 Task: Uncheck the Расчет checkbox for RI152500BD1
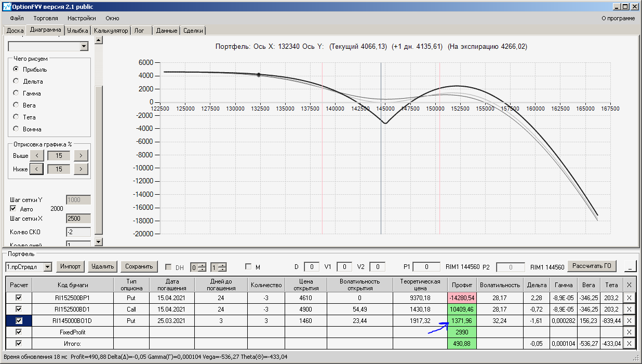(x=19, y=309)
